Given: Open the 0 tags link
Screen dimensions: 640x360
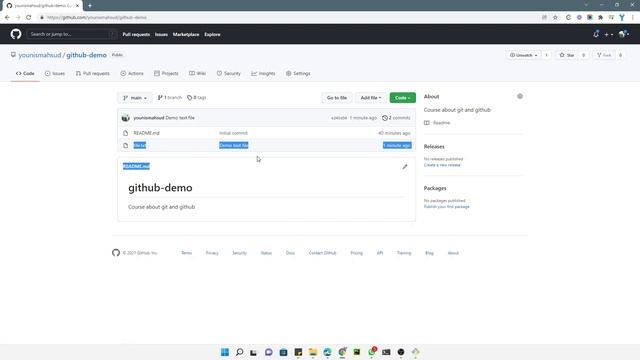Looking at the screenshot, I should coord(197,98).
